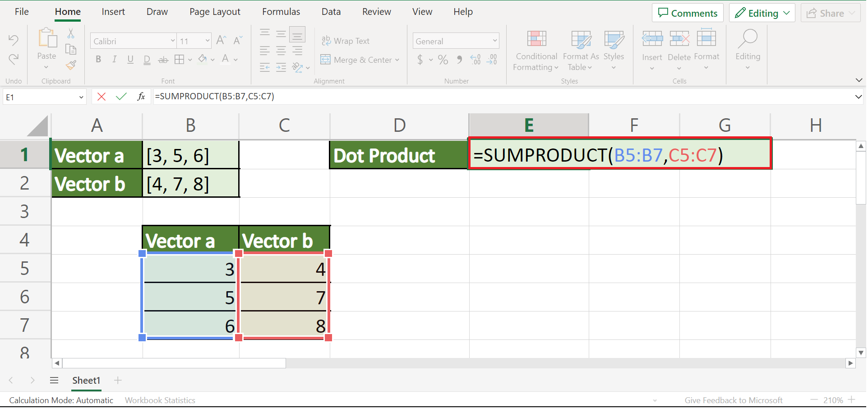The width and height of the screenshot is (868, 409).
Task: Open the Page Layout tab
Action: point(215,12)
